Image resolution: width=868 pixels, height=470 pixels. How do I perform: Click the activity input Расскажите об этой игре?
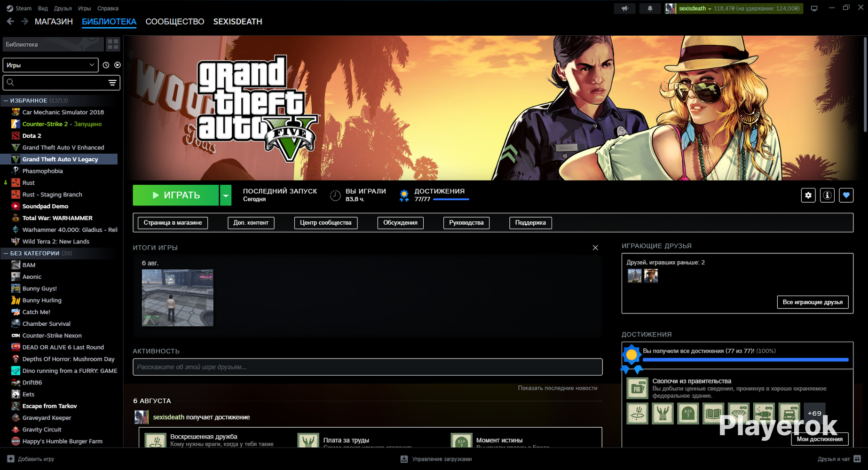coord(368,367)
